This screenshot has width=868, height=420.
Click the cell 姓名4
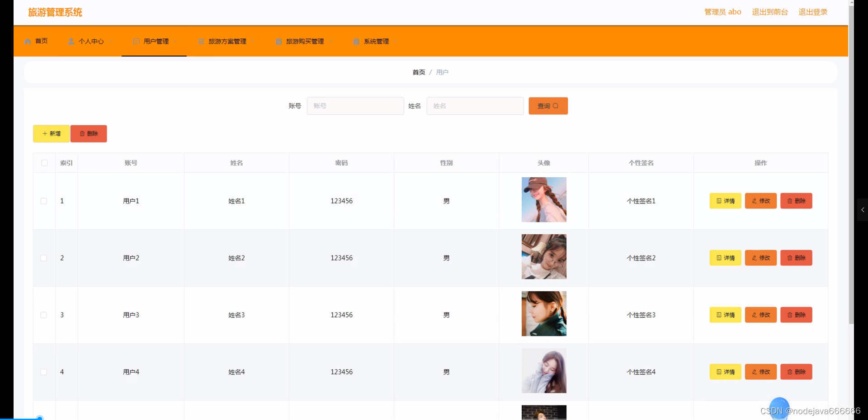(x=236, y=372)
